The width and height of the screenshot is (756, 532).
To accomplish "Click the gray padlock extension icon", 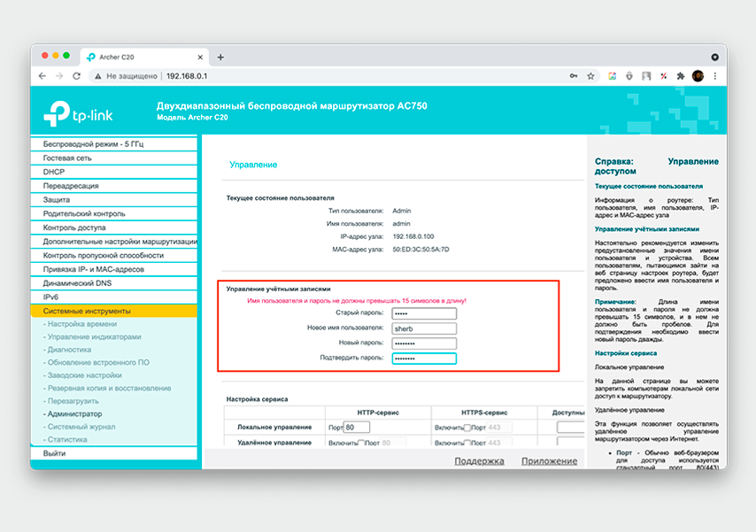I will [x=629, y=76].
